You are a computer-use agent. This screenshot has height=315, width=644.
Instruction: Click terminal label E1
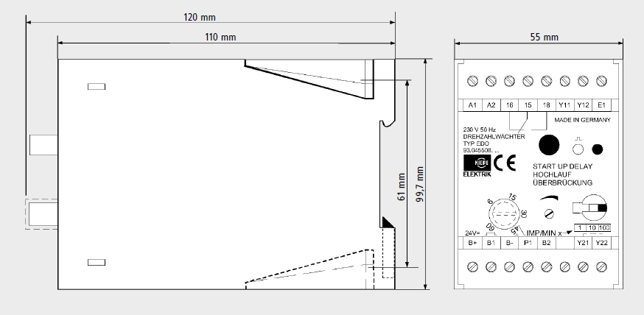coord(601,105)
